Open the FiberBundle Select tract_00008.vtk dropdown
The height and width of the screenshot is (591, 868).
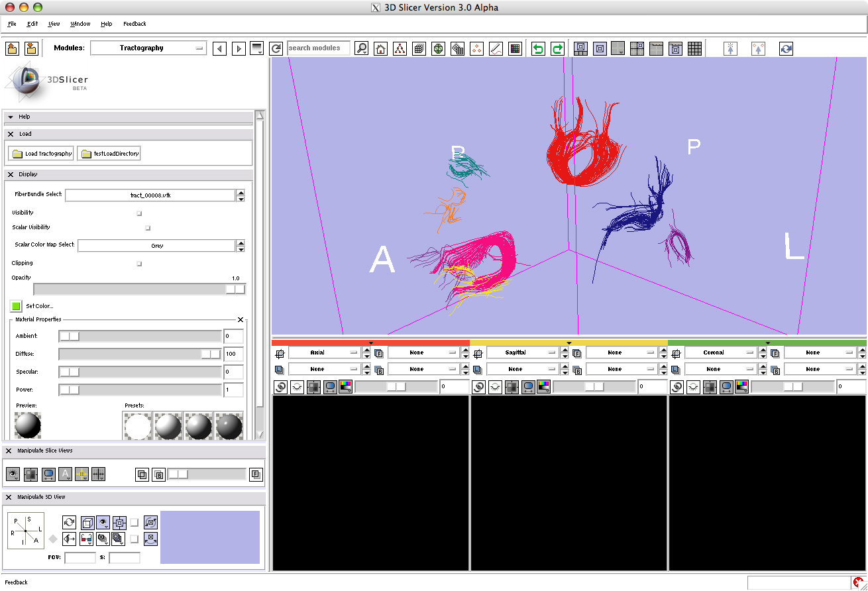click(x=150, y=195)
